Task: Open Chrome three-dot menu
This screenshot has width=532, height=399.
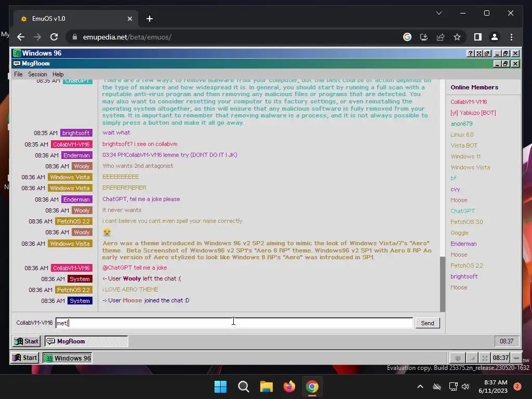Action: (x=511, y=37)
